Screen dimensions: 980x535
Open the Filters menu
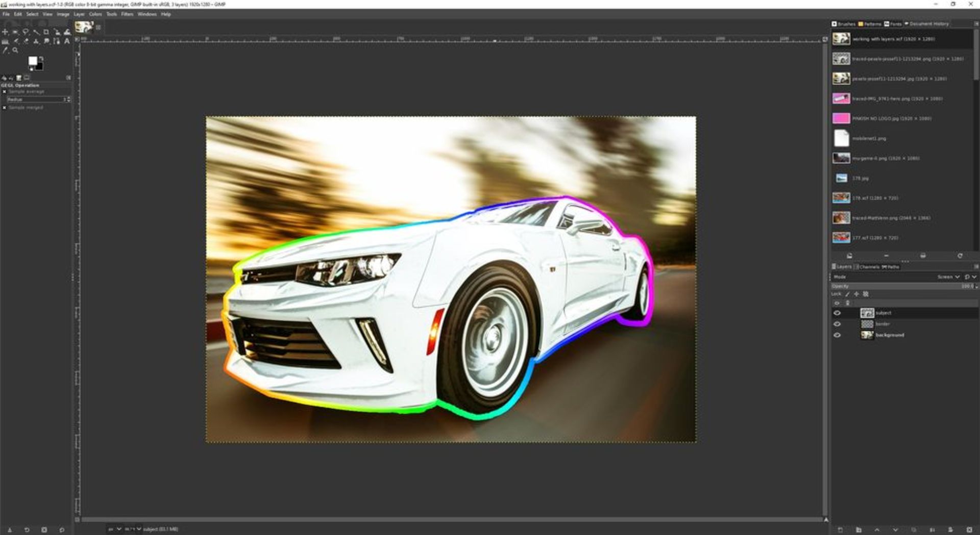pyautogui.click(x=127, y=14)
